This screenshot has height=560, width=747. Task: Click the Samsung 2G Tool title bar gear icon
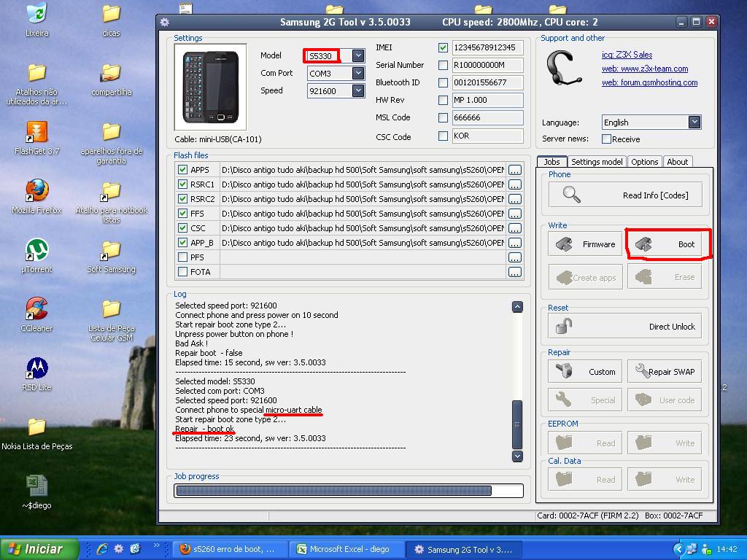pos(165,22)
